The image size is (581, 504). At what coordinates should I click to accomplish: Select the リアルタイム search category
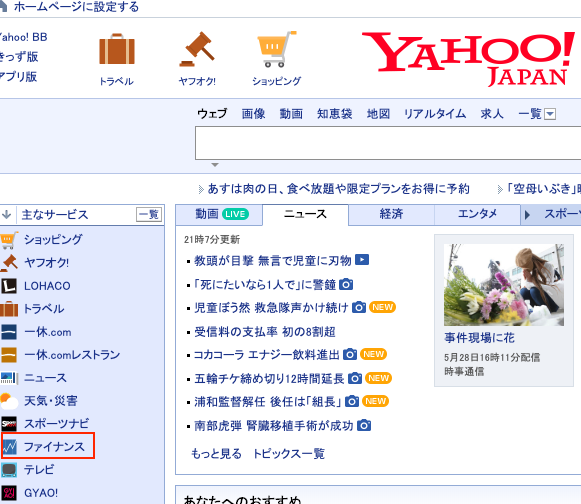[435, 113]
